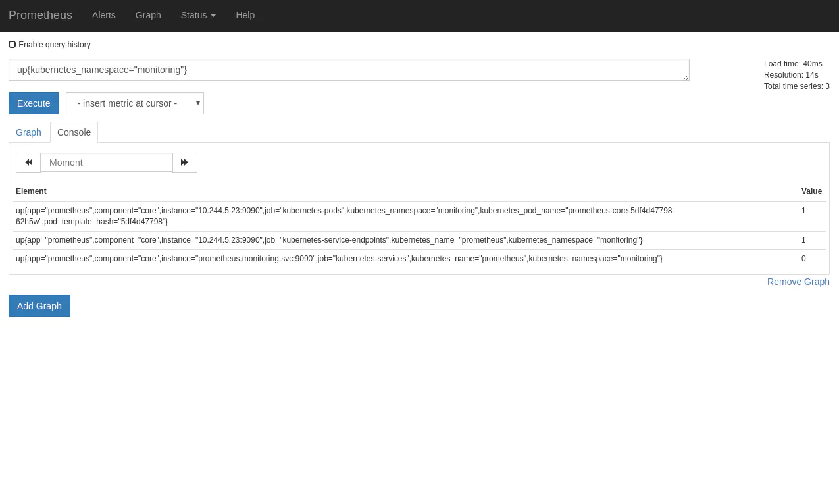This screenshot has width=839, height=504.
Task: Enable the query history checkbox
Action: [x=12, y=45]
